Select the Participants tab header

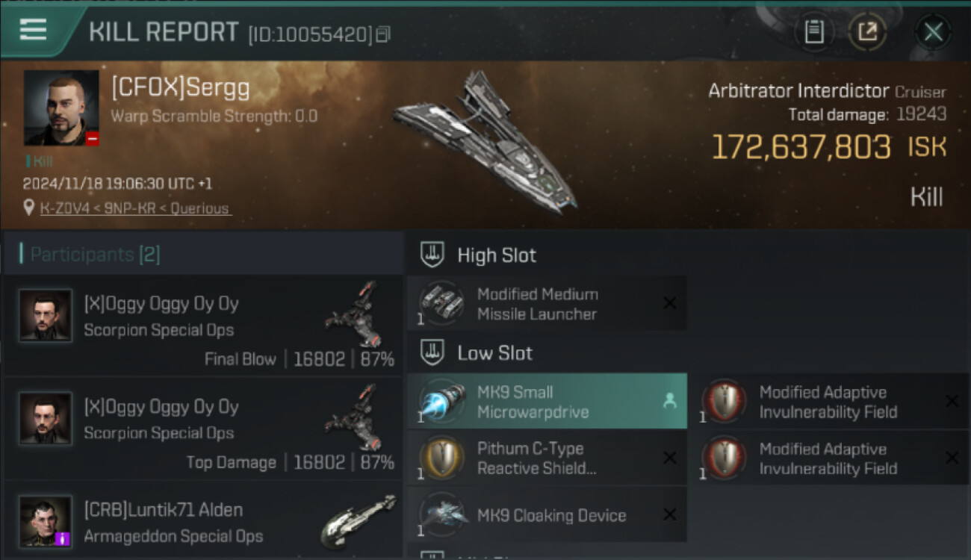pos(94,254)
